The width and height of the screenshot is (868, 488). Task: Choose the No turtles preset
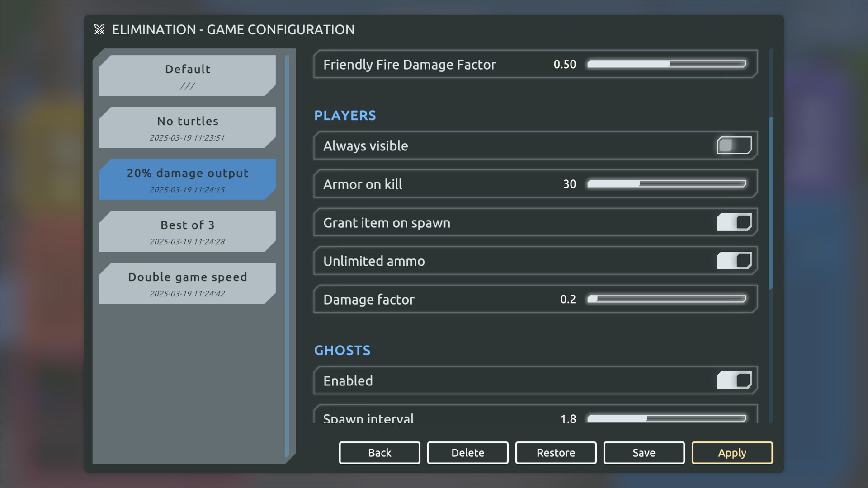click(x=187, y=127)
